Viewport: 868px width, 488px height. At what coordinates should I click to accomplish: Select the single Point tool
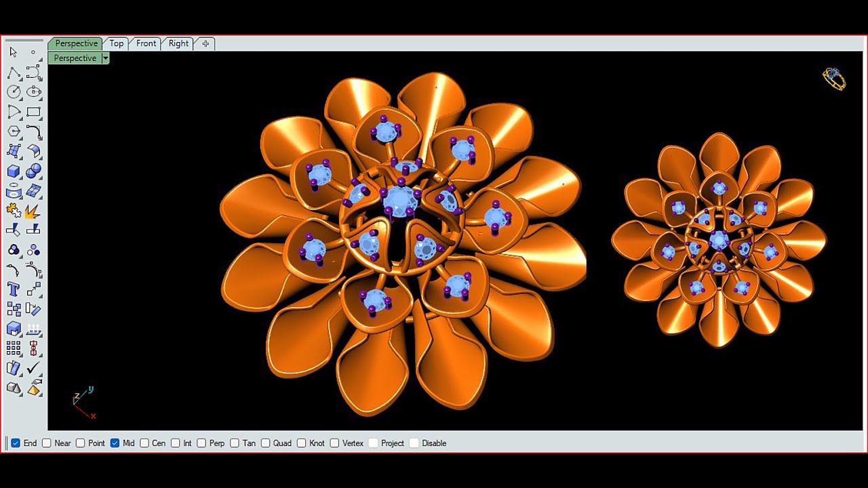[33, 52]
